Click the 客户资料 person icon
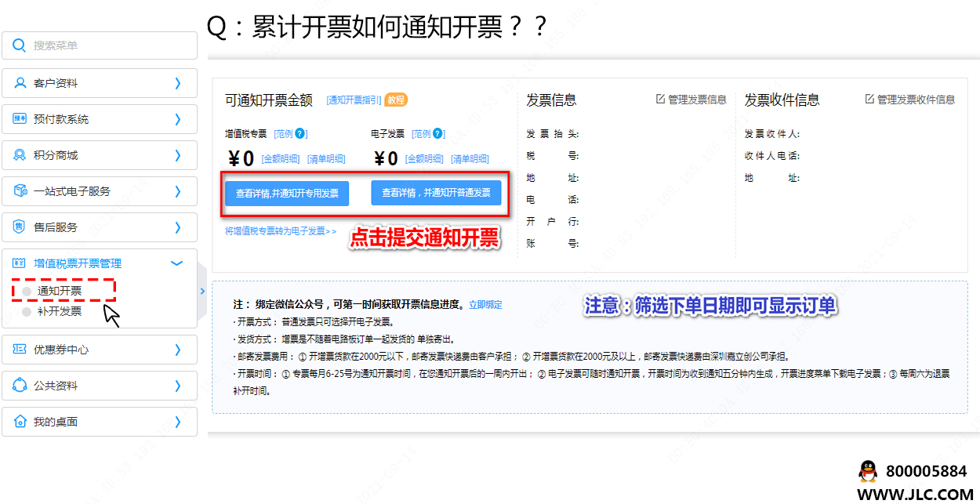 tap(20, 83)
